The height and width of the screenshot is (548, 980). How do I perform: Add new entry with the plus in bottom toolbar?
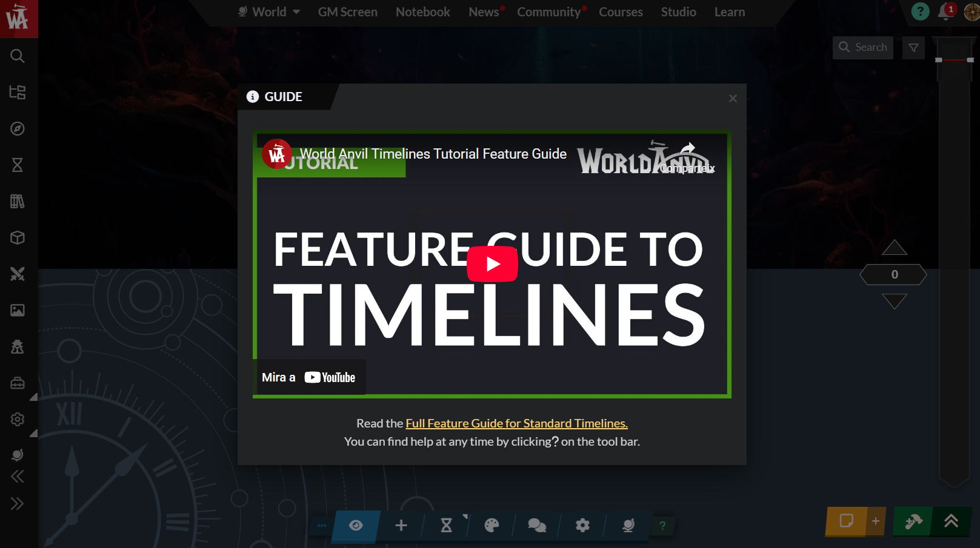401,526
